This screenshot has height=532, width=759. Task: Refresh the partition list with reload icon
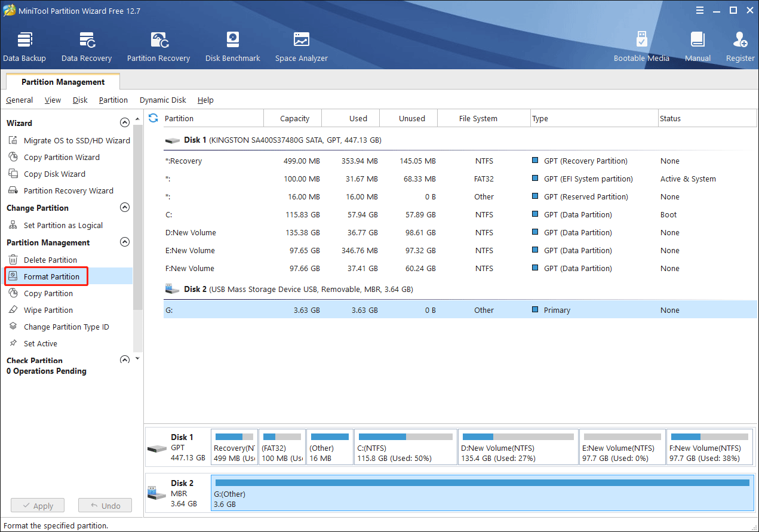click(153, 118)
